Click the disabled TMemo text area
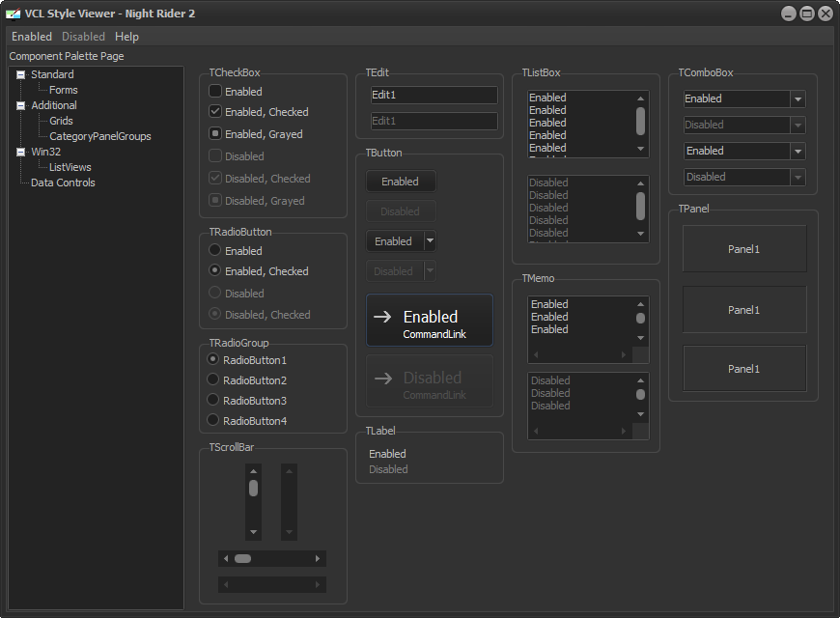The width and height of the screenshot is (840, 618). pyautogui.click(x=580, y=399)
